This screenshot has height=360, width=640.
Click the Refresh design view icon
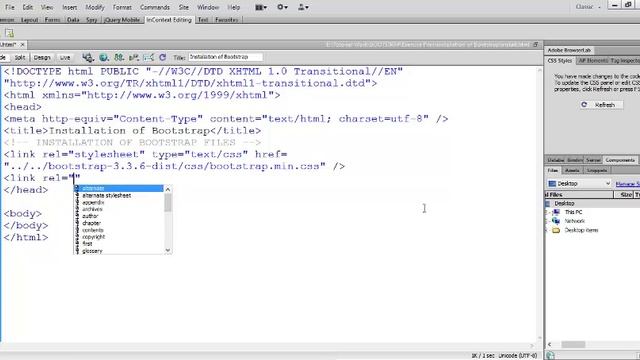(x=162, y=58)
